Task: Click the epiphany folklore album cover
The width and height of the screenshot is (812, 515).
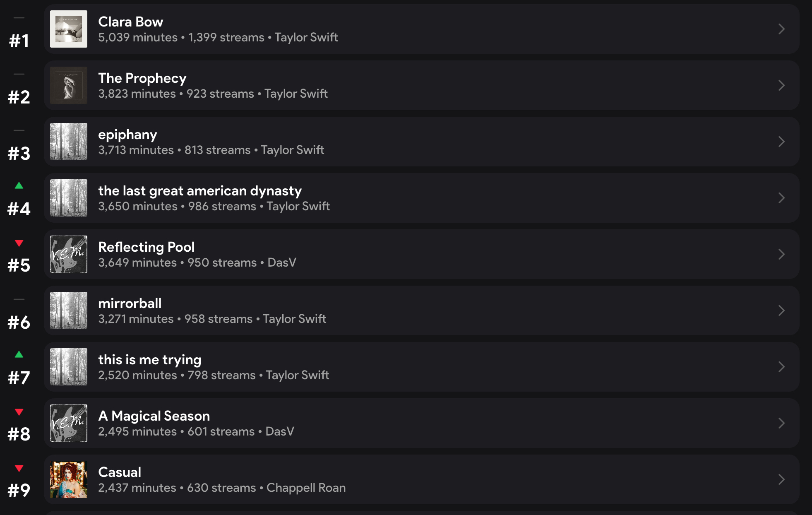Action: (69, 142)
